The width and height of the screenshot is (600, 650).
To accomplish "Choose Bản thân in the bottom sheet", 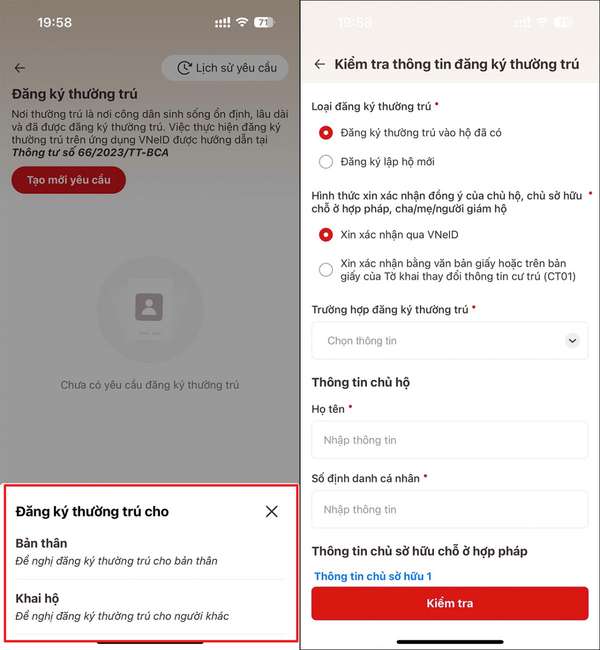I will click(150, 552).
